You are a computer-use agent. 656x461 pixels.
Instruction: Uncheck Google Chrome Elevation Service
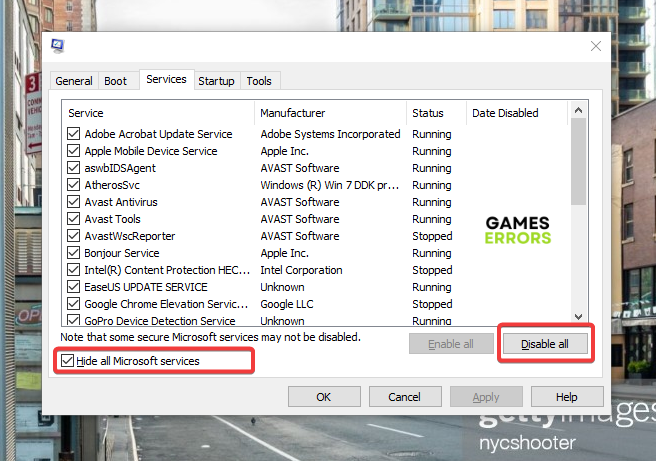pos(74,304)
